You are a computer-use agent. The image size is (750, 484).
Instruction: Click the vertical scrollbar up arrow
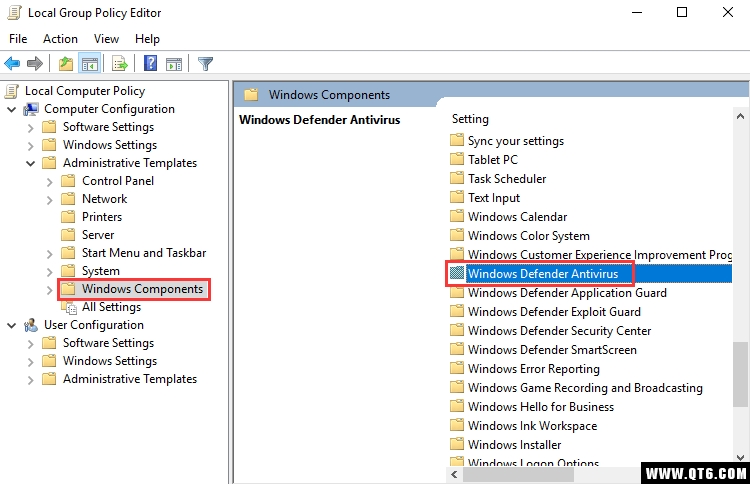(740, 116)
